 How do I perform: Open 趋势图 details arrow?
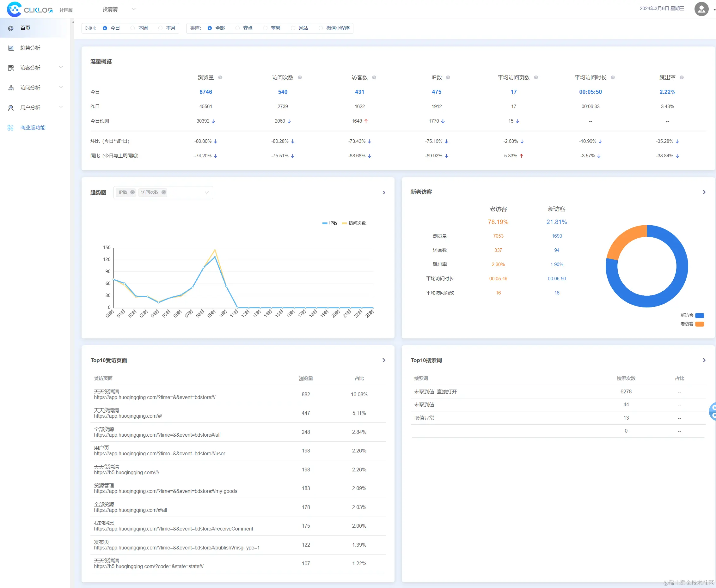pyautogui.click(x=383, y=193)
